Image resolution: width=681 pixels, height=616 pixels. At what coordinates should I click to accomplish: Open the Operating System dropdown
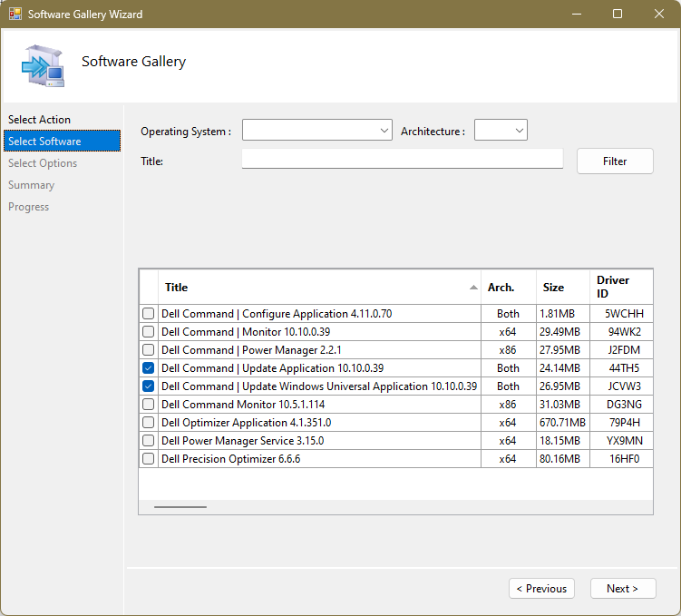[x=317, y=130]
